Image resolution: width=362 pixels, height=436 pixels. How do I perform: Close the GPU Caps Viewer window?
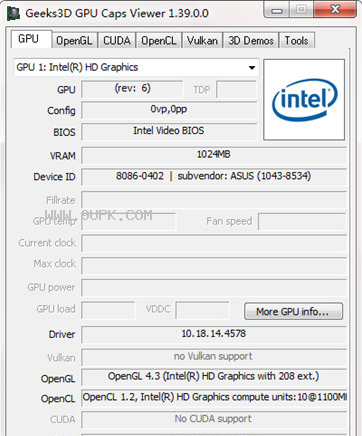335,10
